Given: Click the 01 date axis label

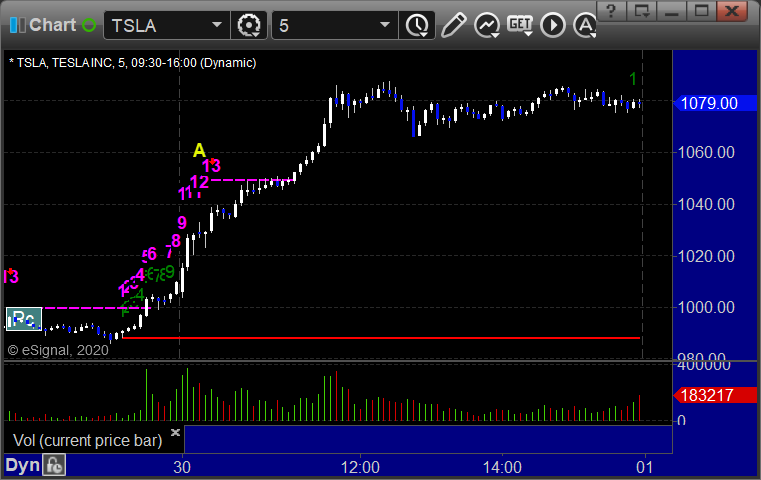Looking at the screenshot, I should tap(645, 467).
